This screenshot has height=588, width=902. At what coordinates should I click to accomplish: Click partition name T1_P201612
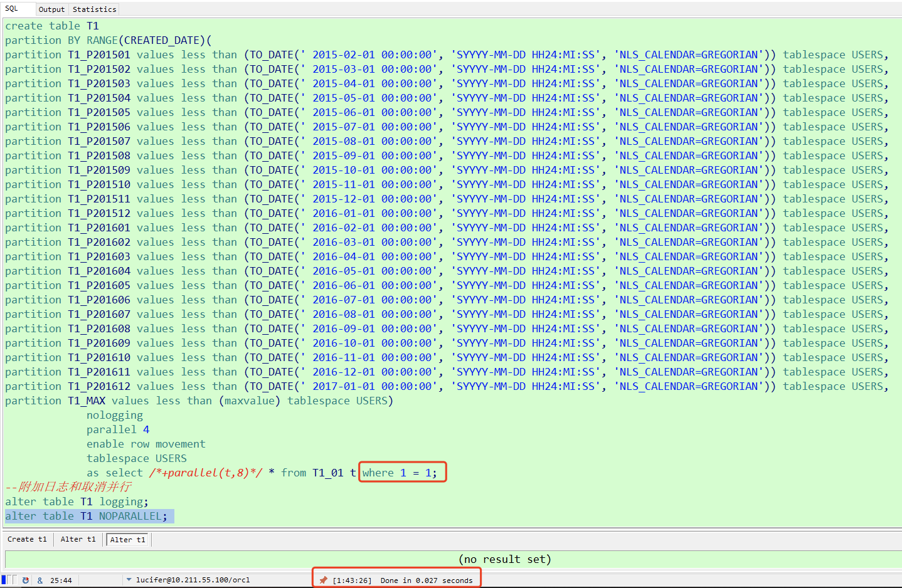99,386
